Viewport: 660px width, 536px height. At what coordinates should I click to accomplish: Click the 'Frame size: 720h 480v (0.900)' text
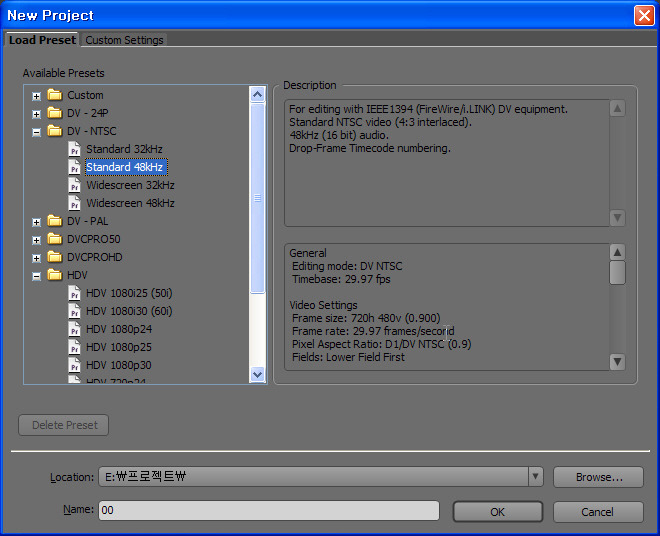click(366, 318)
